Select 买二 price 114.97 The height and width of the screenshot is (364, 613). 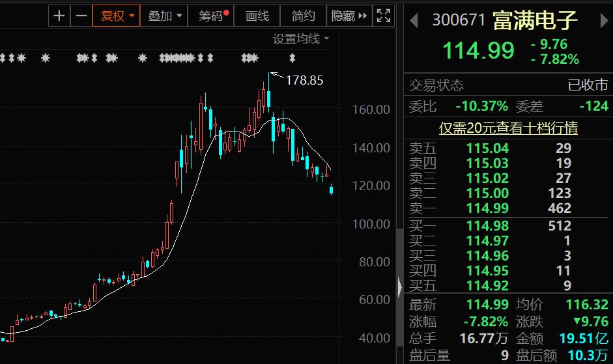coord(487,241)
